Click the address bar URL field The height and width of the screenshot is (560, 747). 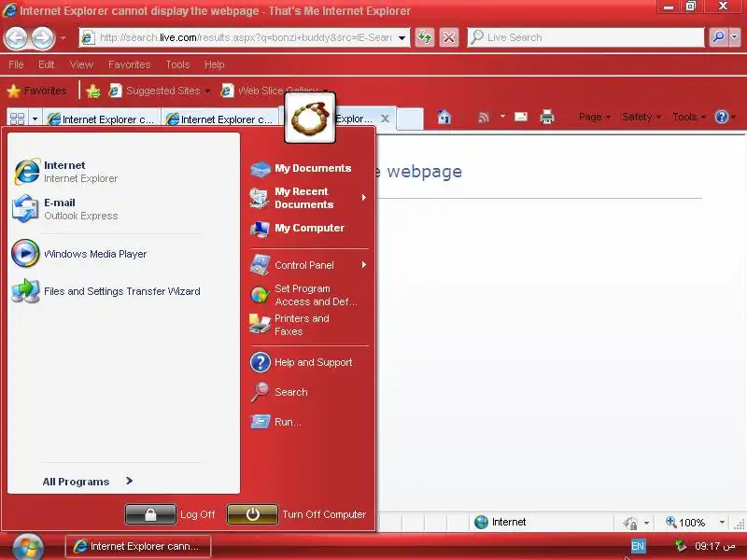click(246, 37)
